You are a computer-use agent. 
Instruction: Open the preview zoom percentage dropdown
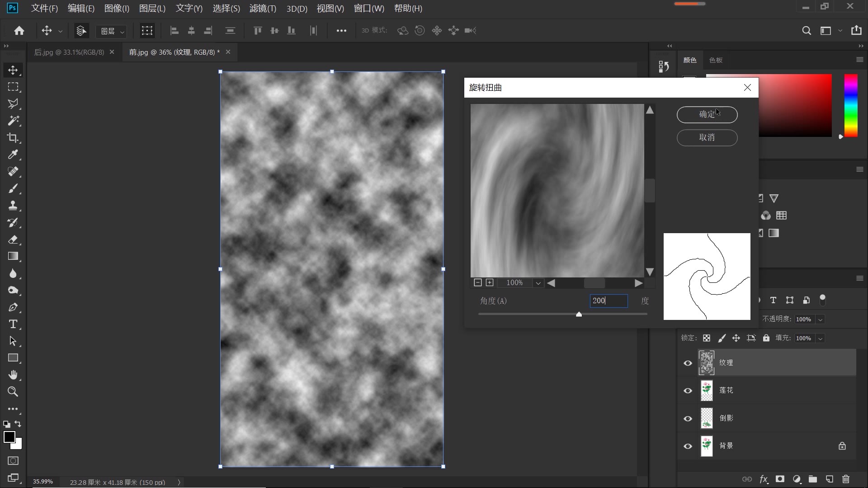coord(538,283)
